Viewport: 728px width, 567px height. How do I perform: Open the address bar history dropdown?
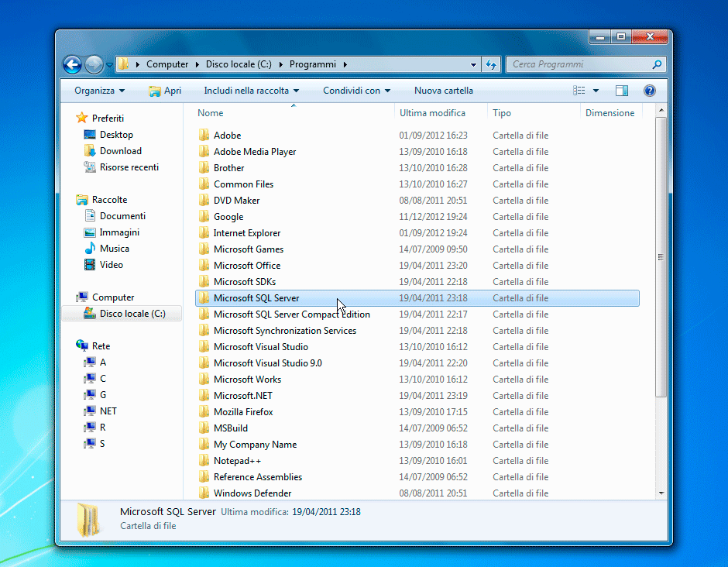point(473,64)
